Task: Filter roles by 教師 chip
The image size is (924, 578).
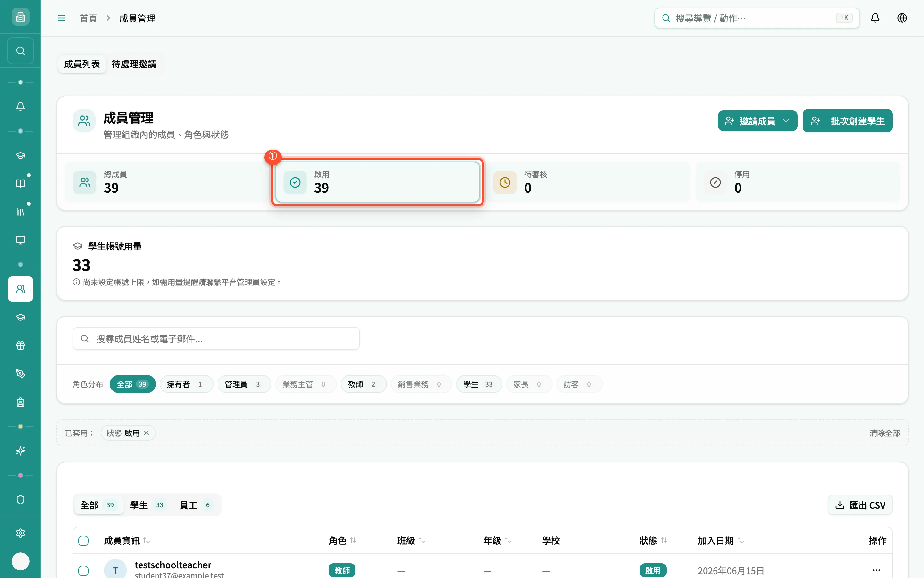Action: coord(364,384)
